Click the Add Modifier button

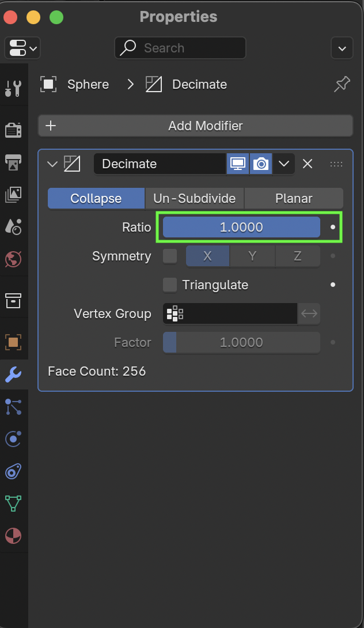[x=195, y=126]
